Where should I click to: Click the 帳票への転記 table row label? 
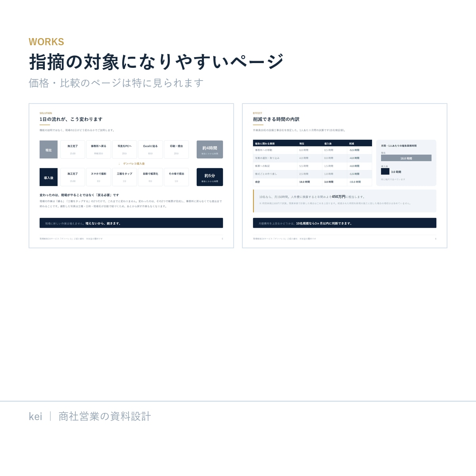click(x=263, y=166)
